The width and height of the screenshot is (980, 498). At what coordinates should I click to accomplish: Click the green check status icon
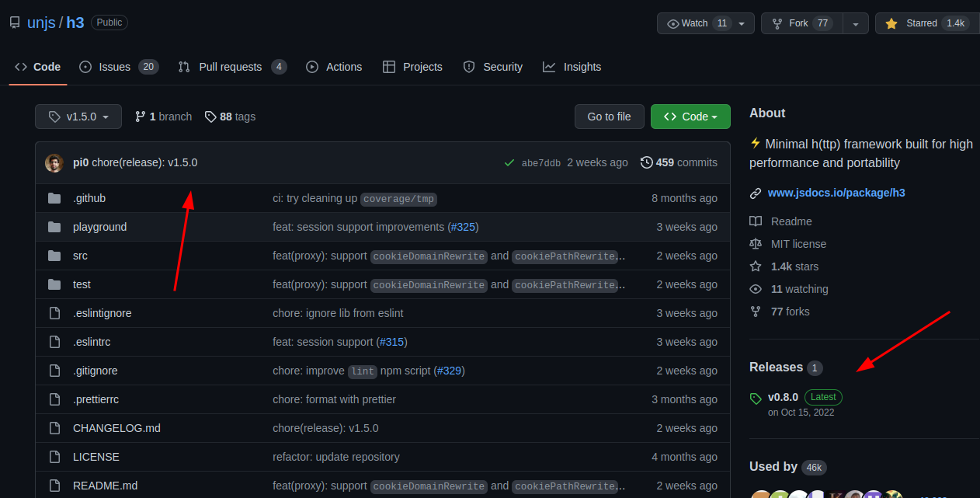click(509, 162)
